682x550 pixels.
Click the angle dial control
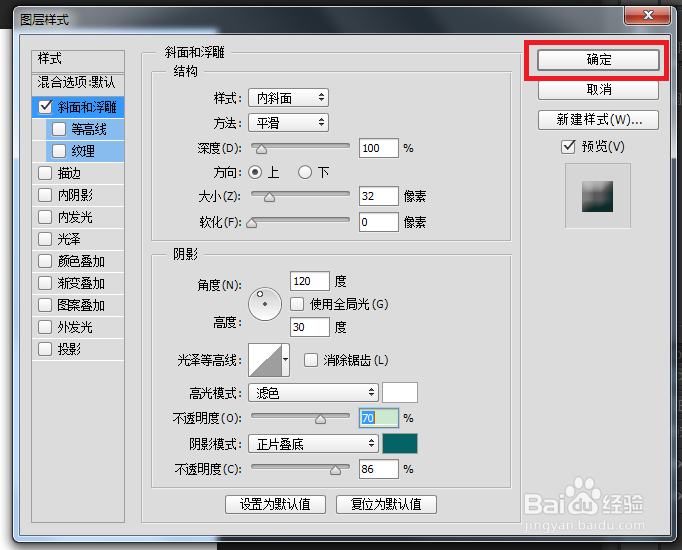click(x=265, y=304)
